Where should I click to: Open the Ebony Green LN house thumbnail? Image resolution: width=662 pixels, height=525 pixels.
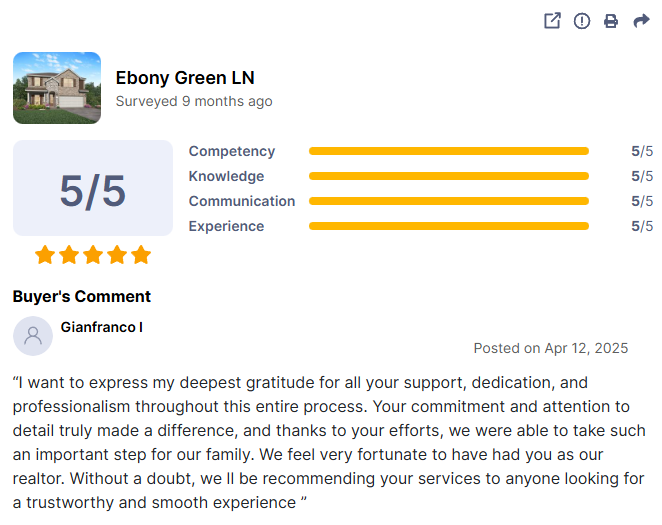(57, 88)
